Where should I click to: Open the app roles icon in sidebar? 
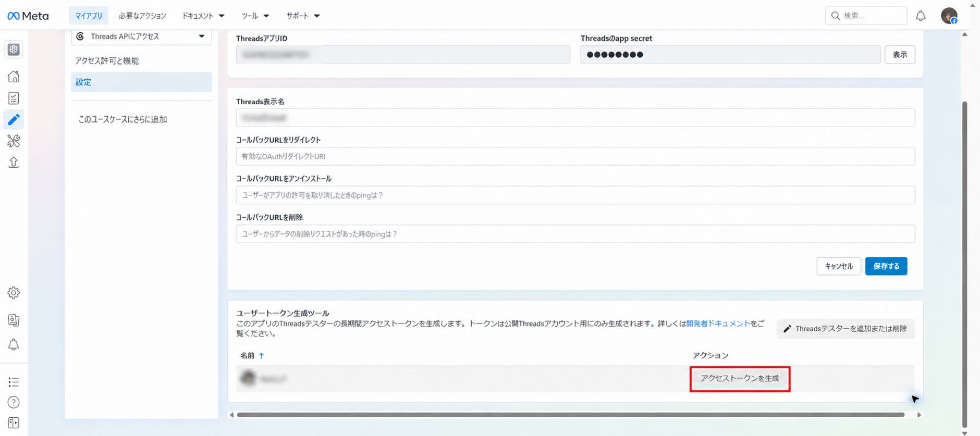click(x=14, y=320)
